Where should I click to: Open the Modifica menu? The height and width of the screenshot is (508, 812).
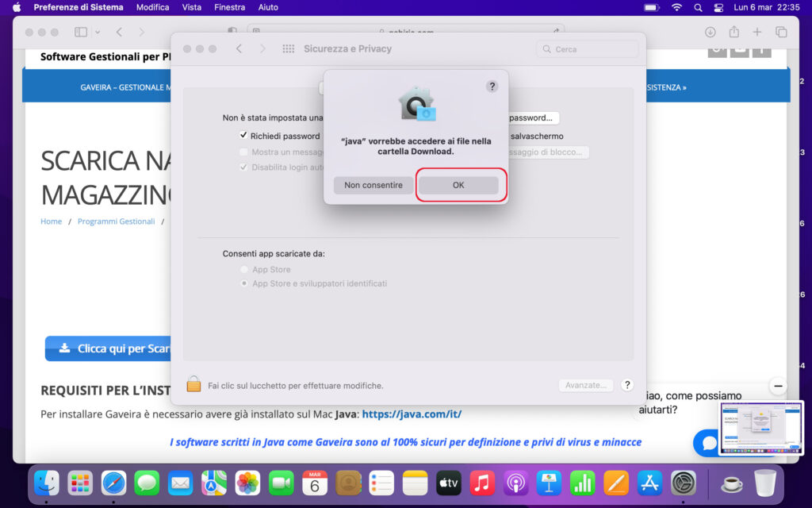tap(153, 7)
